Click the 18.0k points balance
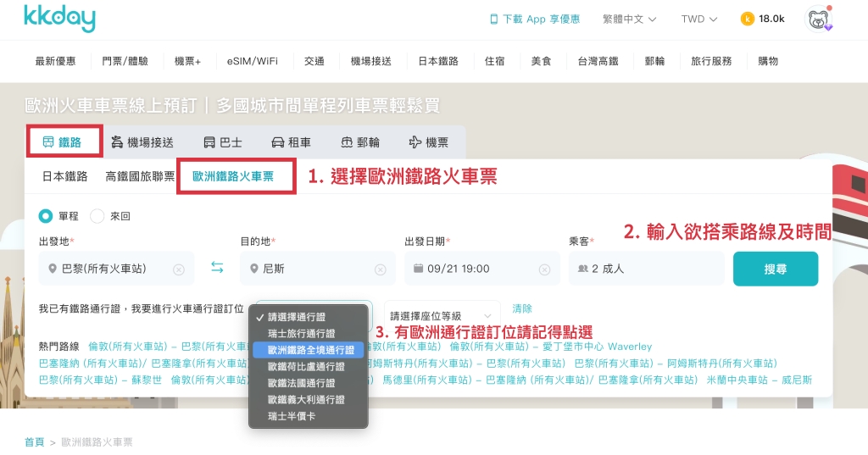This screenshot has width=868, height=455. tap(771, 19)
